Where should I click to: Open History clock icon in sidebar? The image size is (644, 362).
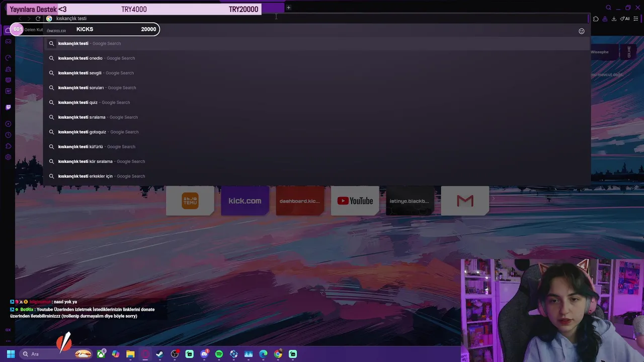[x=8, y=135]
